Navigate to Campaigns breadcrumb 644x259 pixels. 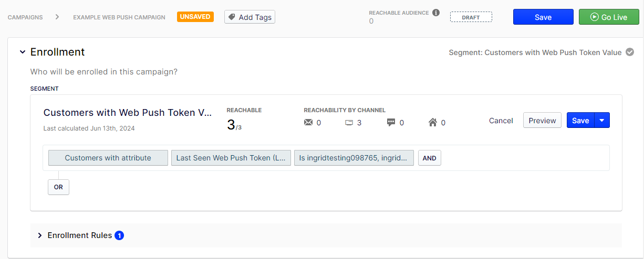(x=25, y=17)
